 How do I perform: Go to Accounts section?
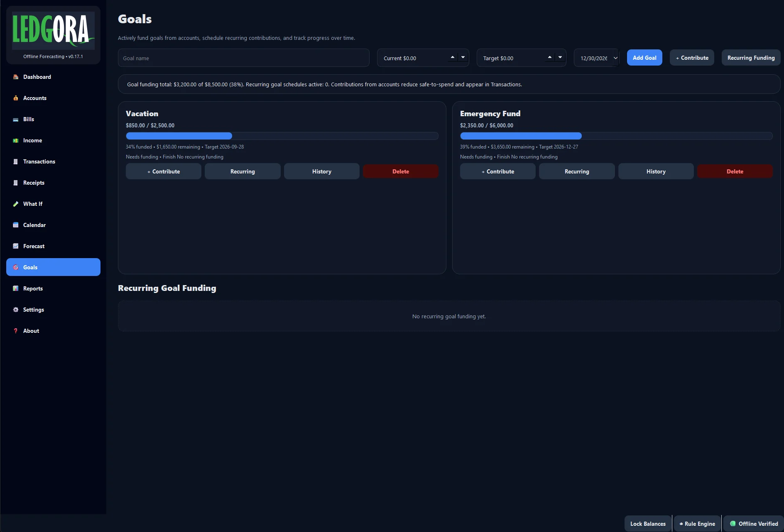point(53,98)
